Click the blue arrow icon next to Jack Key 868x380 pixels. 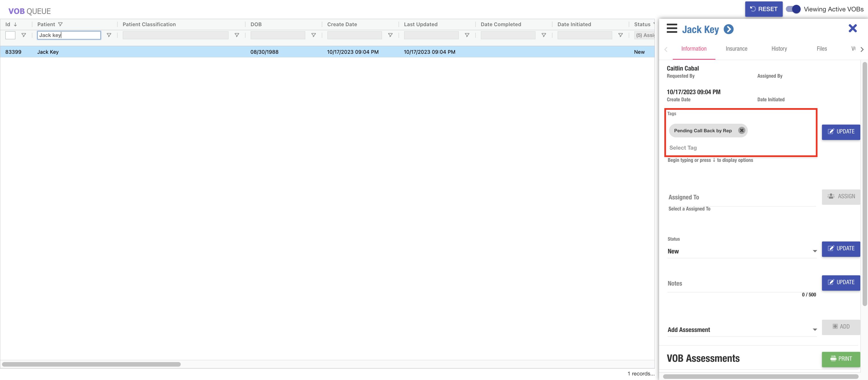coord(728,30)
